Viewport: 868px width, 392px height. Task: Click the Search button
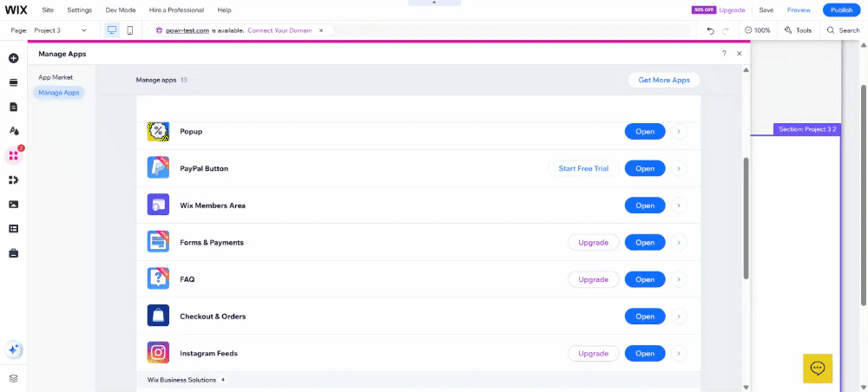[843, 30]
